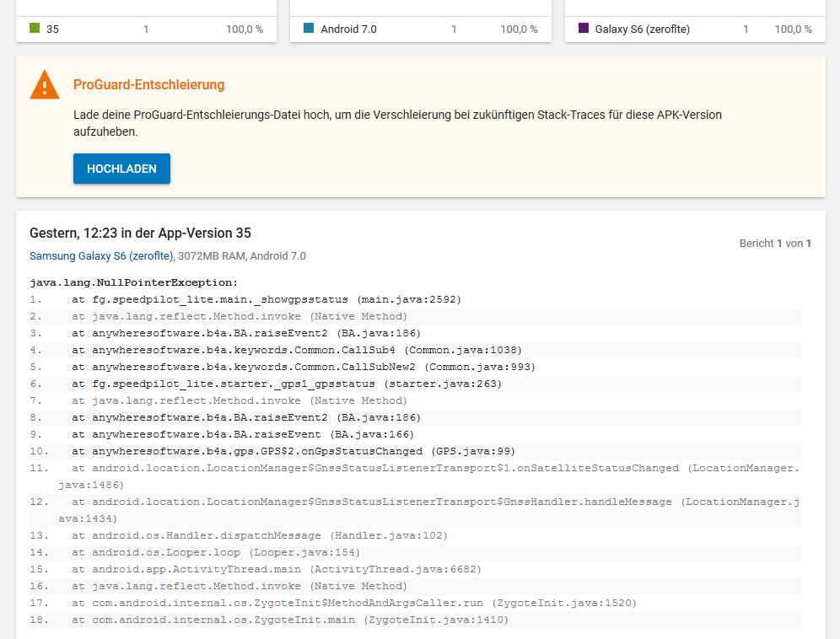The width and height of the screenshot is (840, 639).
Task: Click stack line 10 with GPS$2.onGpsStatusChanged
Action: coord(293,451)
